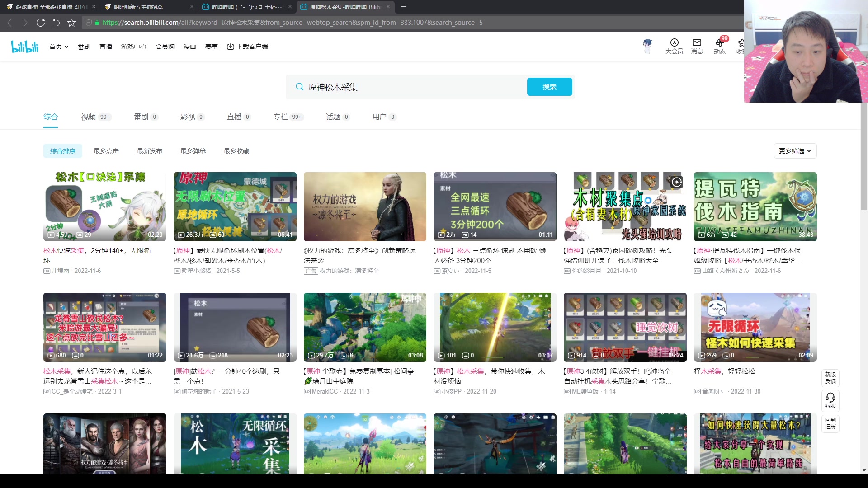
Task: Bookmark the page using the browser star icon
Action: tap(71, 23)
